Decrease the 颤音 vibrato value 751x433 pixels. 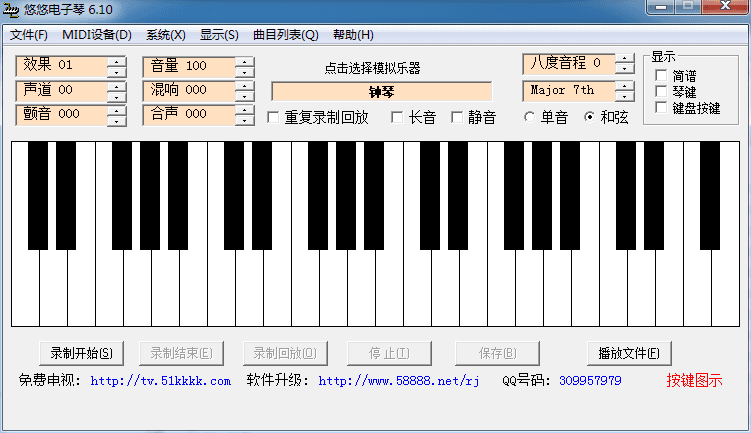pos(116,121)
